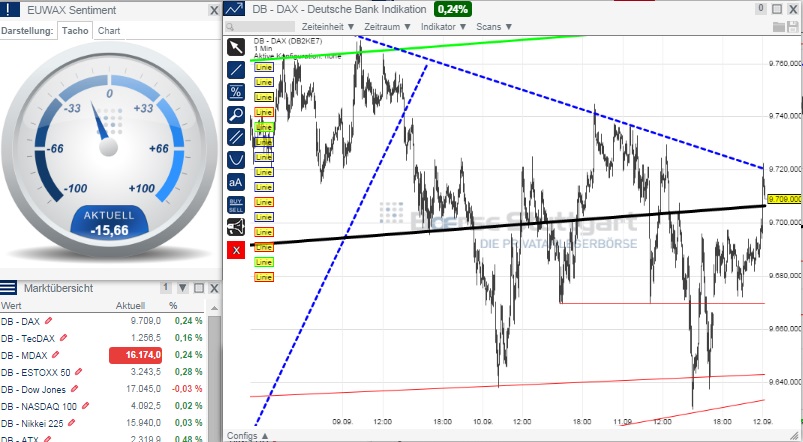This screenshot has height=442, width=803.
Task: Activate the magnifier zoom tool
Action: coord(236,115)
